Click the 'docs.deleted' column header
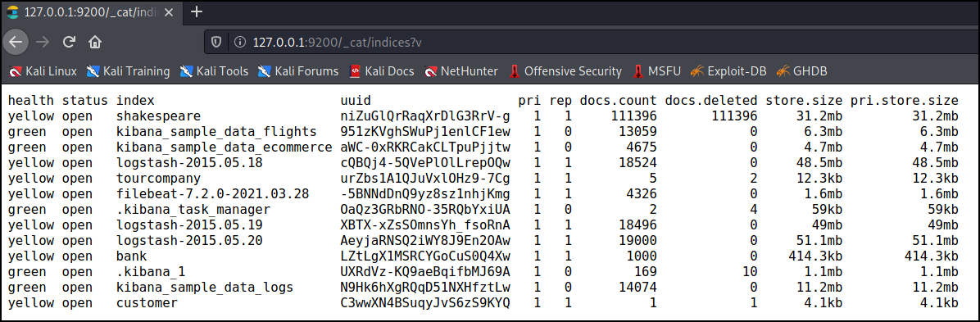Viewport: 980px width, 322px height. pyautogui.click(x=711, y=101)
